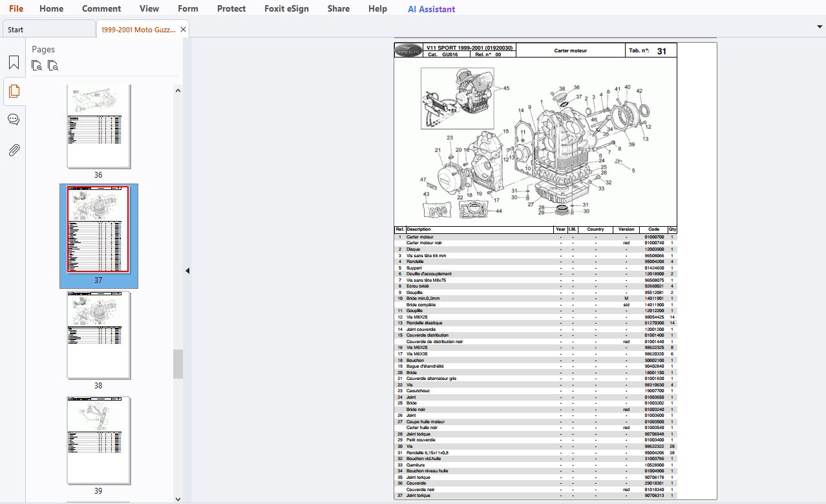
Task: Open the Share ribbon tab
Action: coord(339,8)
